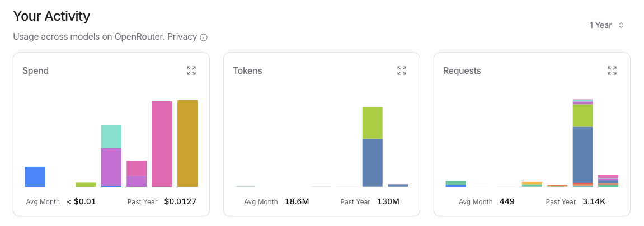Select the green segment in Tokens chart
This screenshot has width=644, height=226.
[x=372, y=123]
